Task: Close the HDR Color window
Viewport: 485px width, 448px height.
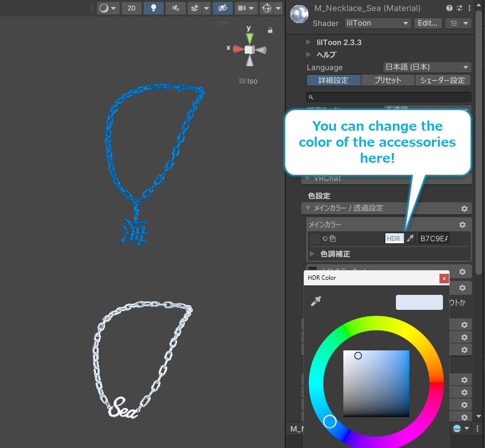Action: coord(444,278)
